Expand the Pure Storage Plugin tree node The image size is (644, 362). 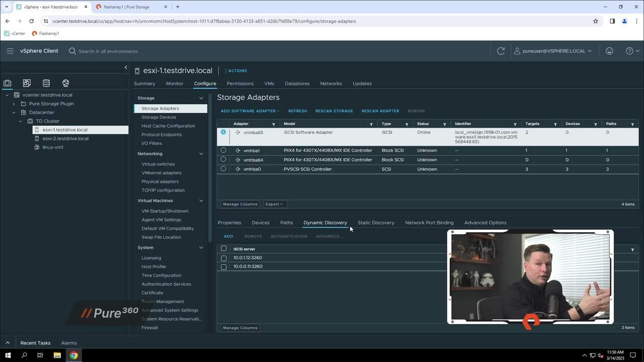[14, 104]
